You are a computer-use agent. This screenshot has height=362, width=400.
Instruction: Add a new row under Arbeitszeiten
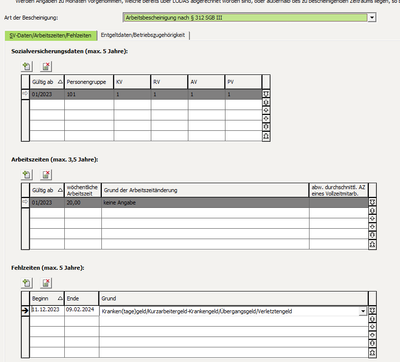tap(26, 175)
